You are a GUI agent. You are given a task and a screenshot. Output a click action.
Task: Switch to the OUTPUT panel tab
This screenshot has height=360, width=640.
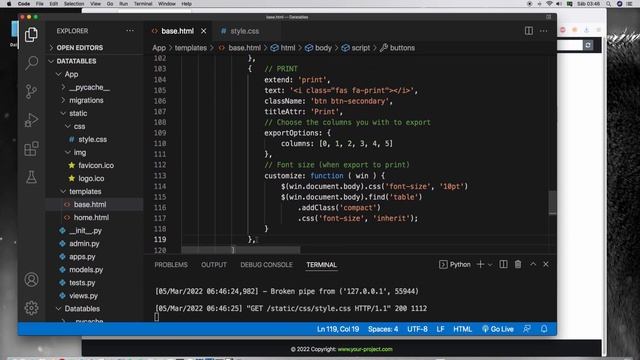click(x=214, y=265)
